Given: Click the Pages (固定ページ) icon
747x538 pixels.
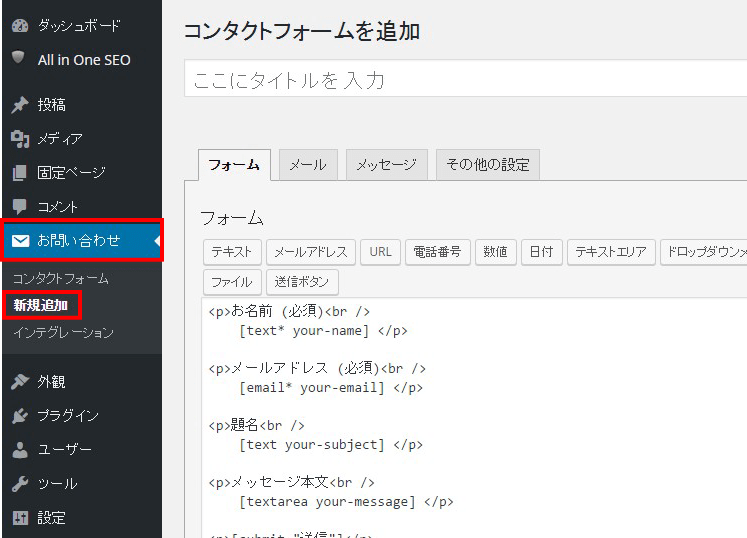Looking at the screenshot, I should [x=20, y=173].
